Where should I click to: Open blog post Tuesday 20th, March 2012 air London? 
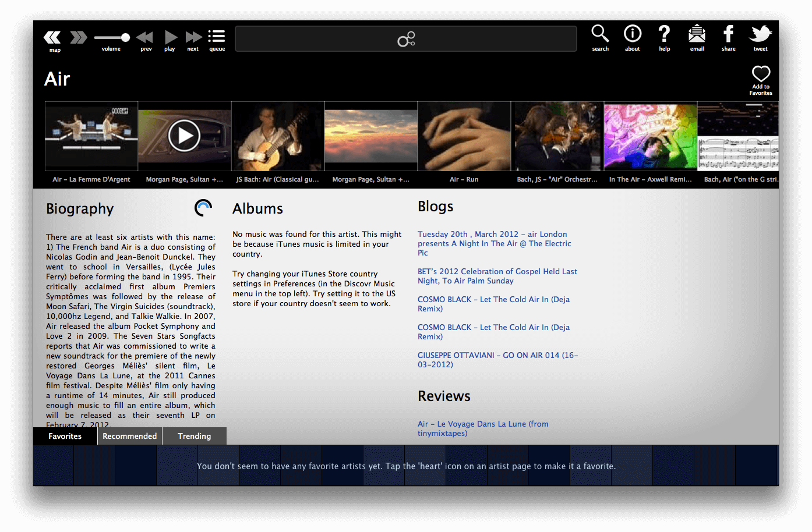[x=495, y=243]
